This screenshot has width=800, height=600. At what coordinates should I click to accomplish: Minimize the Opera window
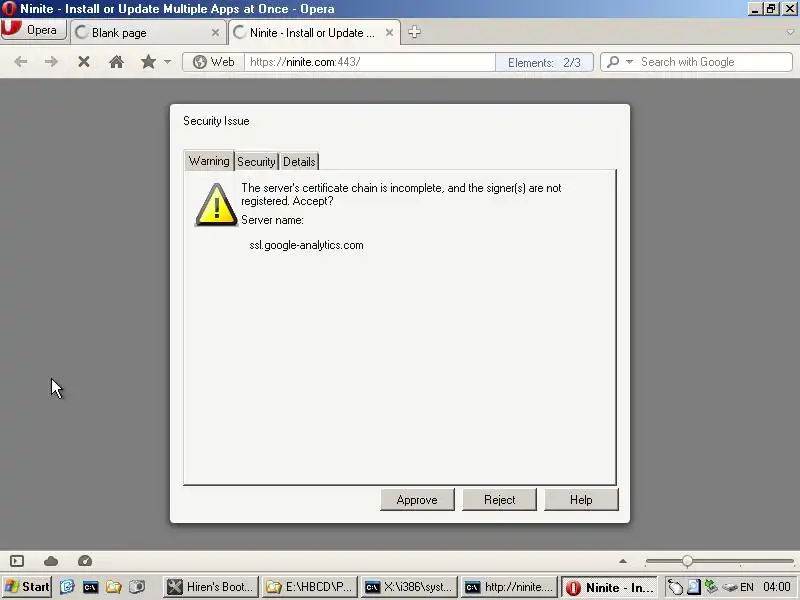tap(756, 9)
